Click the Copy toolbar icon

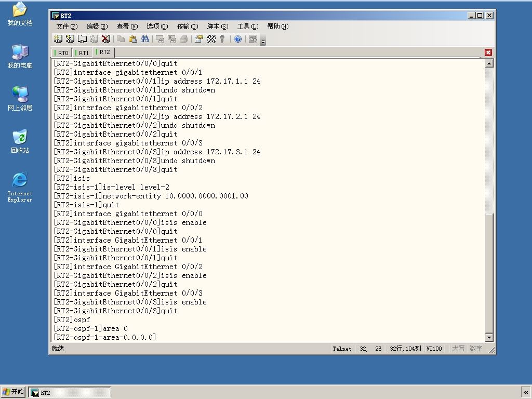[x=121, y=39]
